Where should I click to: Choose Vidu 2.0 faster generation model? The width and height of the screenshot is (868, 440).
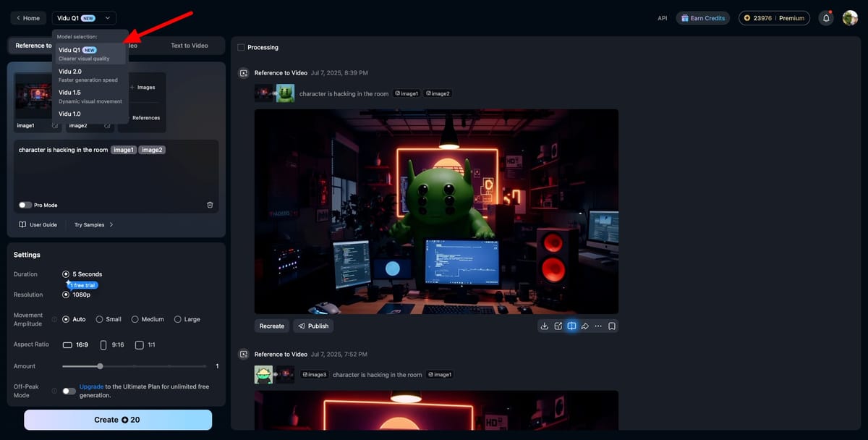tap(90, 75)
